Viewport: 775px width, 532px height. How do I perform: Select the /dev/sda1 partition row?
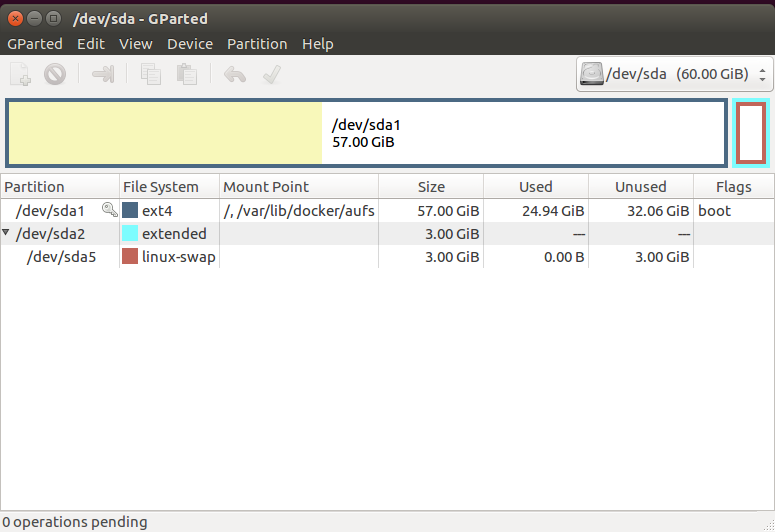387,211
